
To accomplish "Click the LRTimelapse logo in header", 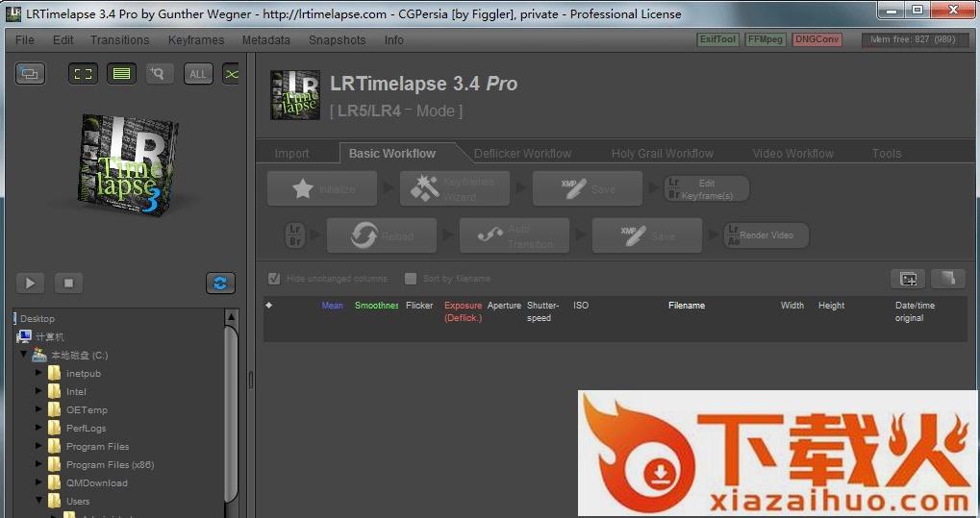I will [x=295, y=95].
